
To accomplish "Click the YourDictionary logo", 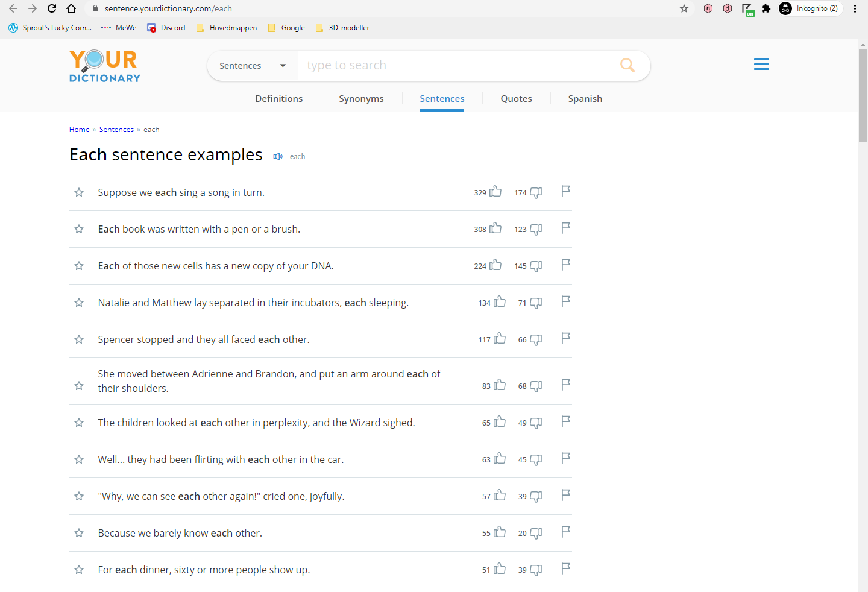I will tap(104, 65).
